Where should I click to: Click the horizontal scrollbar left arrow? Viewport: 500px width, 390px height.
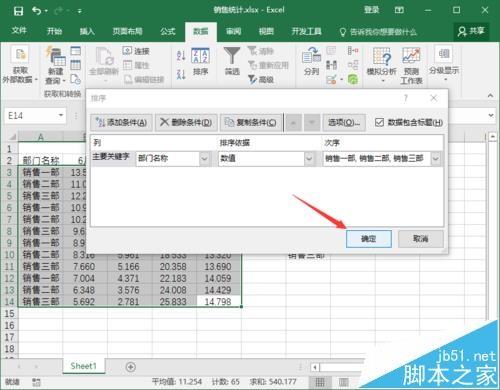[x=315, y=367]
